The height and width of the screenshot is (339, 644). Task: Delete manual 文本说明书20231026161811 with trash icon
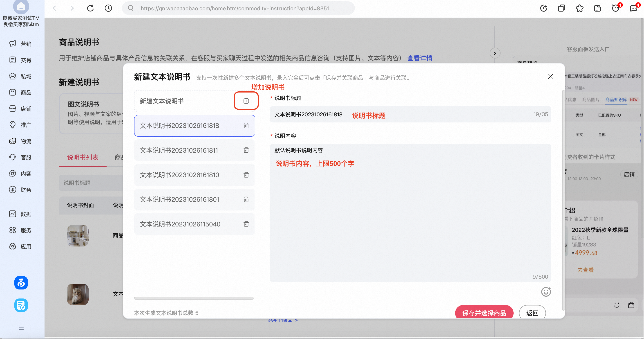pos(246,150)
